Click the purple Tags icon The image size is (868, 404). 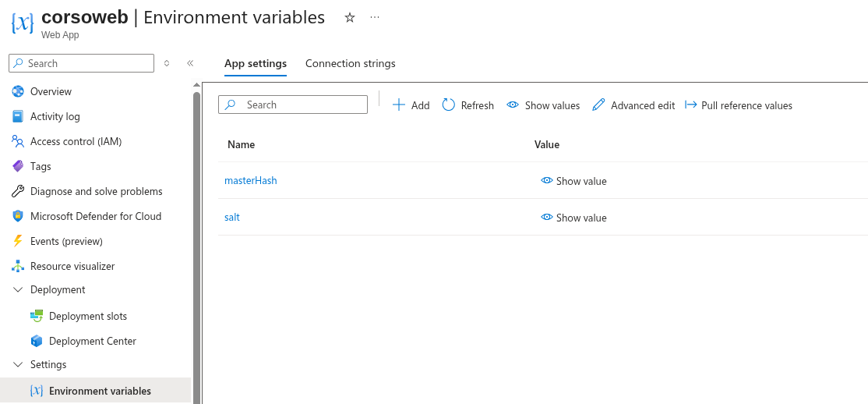click(18, 166)
